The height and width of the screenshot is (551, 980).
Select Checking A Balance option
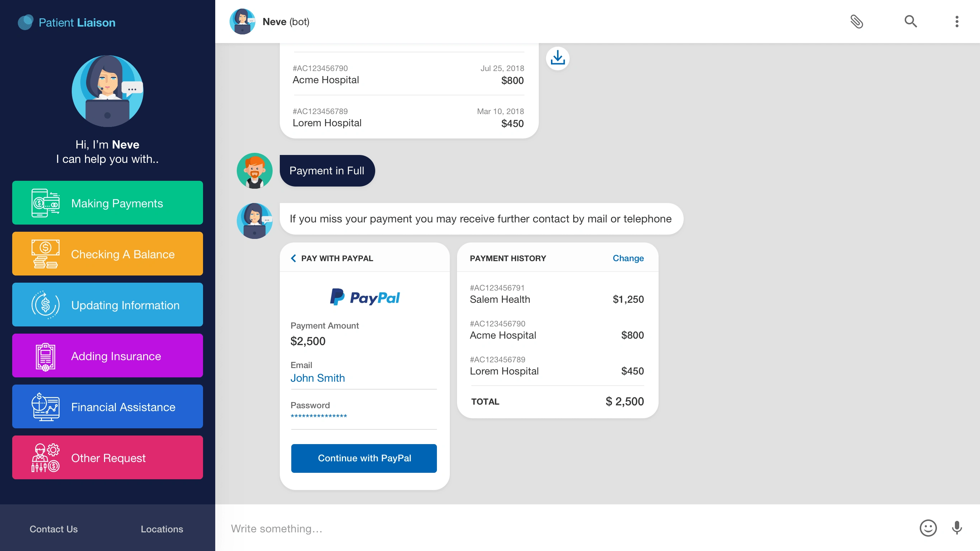(108, 254)
